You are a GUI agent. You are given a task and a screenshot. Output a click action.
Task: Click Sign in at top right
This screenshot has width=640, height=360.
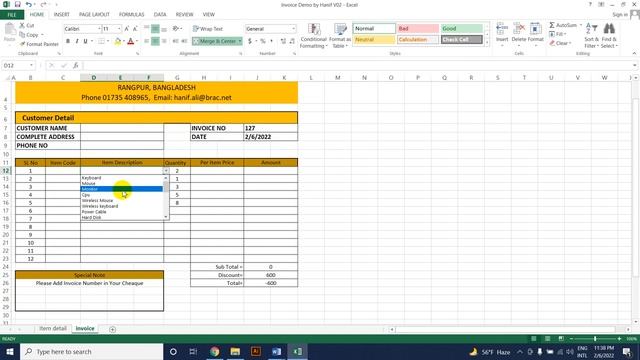click(620, 15)
